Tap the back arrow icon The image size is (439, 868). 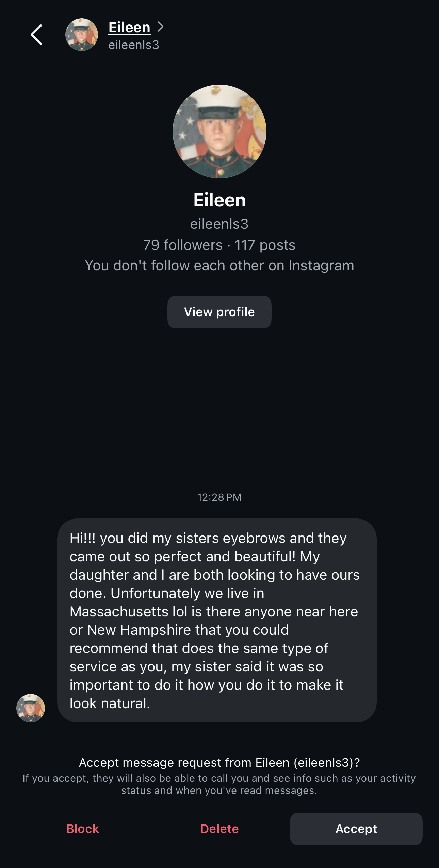click(x=36, y=35)
